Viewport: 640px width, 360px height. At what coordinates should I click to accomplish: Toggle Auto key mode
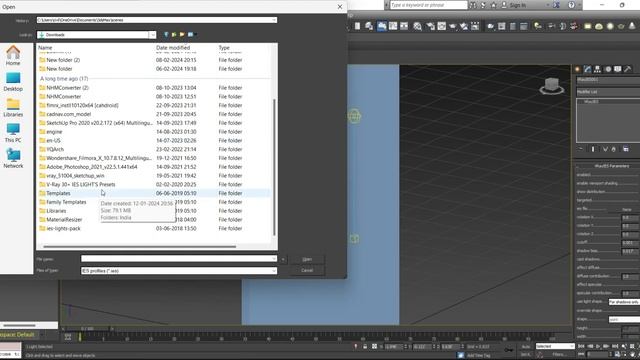tap(526, 347)
